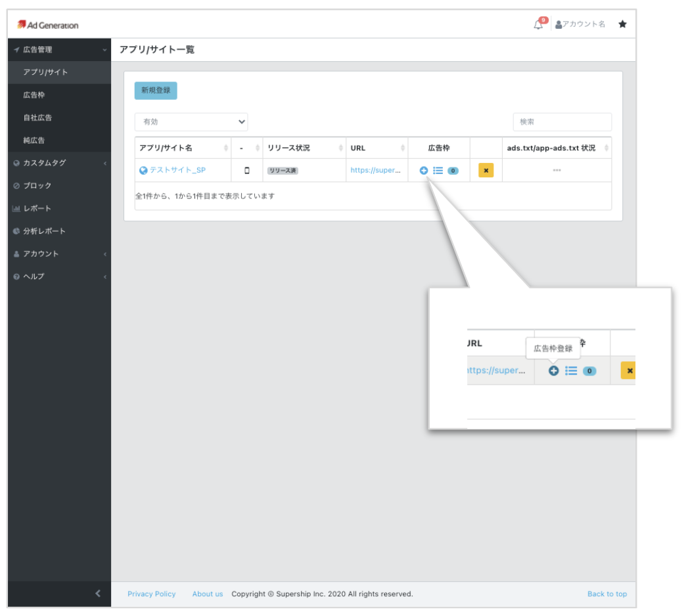This screenshot has height=616, width=686.
Task: Open the 有効 status filter dropdown
Action: [x=191, y=121]
